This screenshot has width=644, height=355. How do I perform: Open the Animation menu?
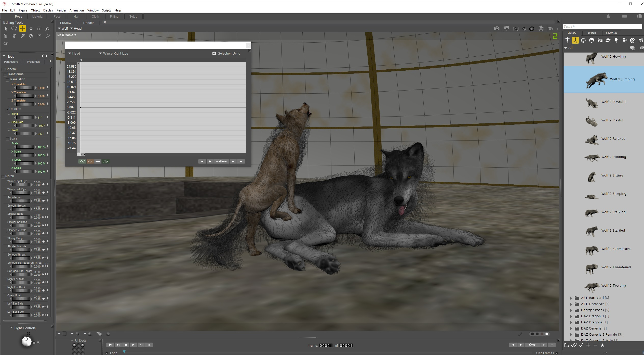coord(76,10)
